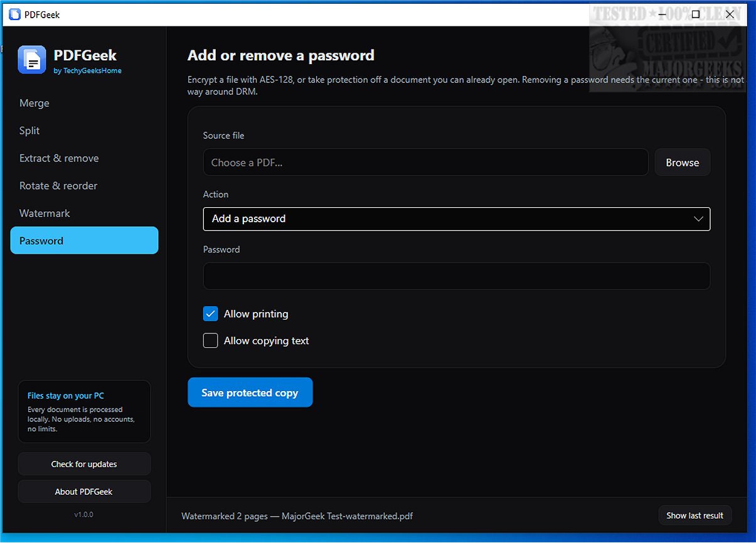Click the Choose a PDF source field
Image resolution: width=756 pixels, height=543 pixels.
(425, 163)
